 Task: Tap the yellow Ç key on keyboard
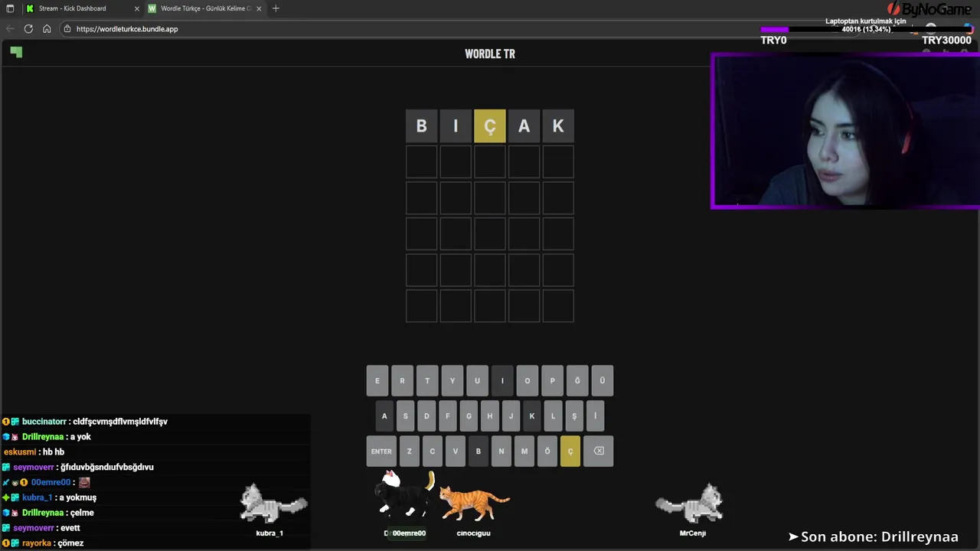pyautogui.click(x=570, y=451)
